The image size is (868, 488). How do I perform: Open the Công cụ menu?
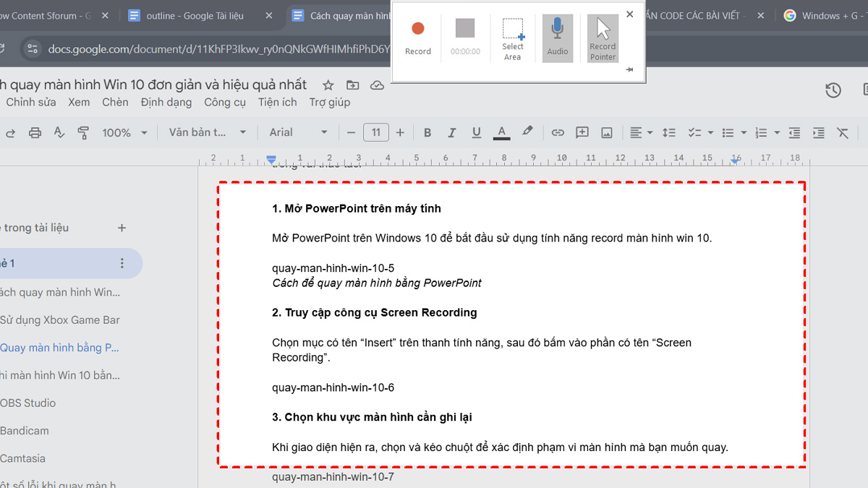225,103
